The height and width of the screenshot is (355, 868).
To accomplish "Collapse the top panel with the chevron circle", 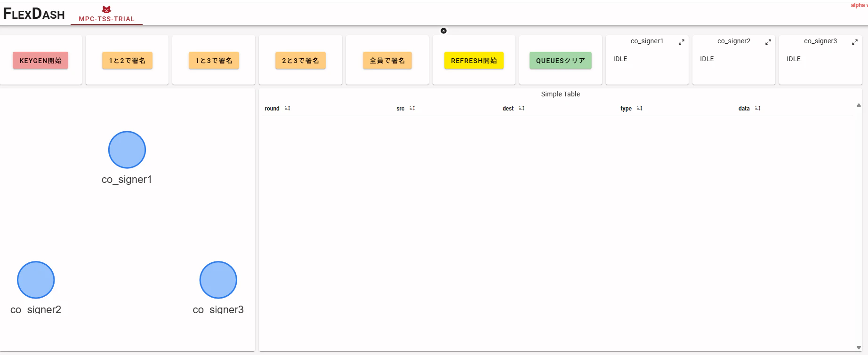I will [x=443, y=31].
